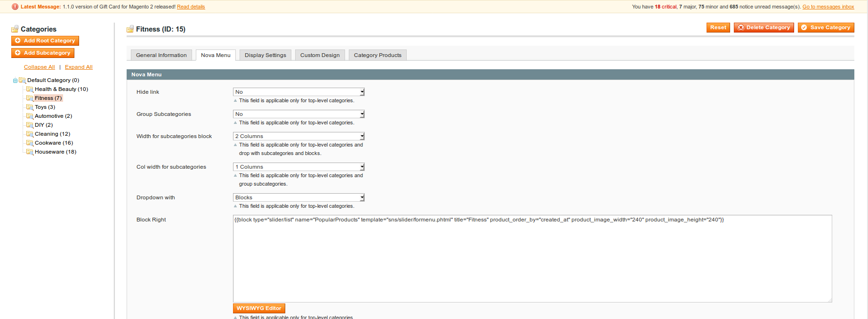Click the Cleaning category folder icon
868x319 pixels.
click(30, 134)
